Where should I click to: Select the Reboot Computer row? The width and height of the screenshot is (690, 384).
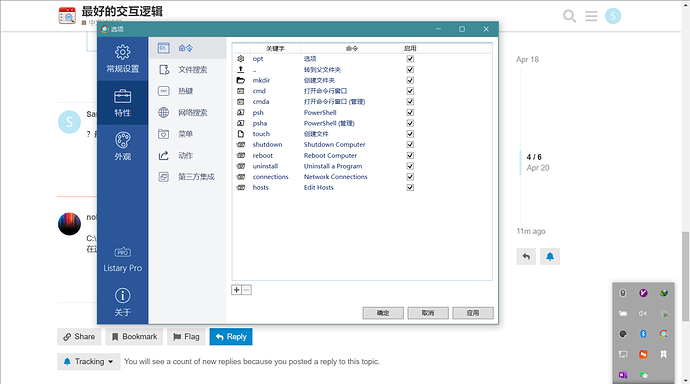click(x=330, y=155)
